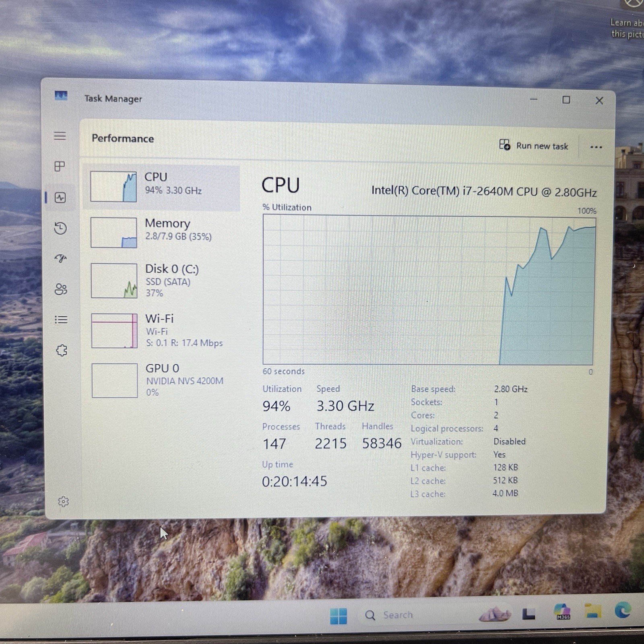644x644 pixels.
Task: Click Run new task button
Action: [x=534, y=146]
